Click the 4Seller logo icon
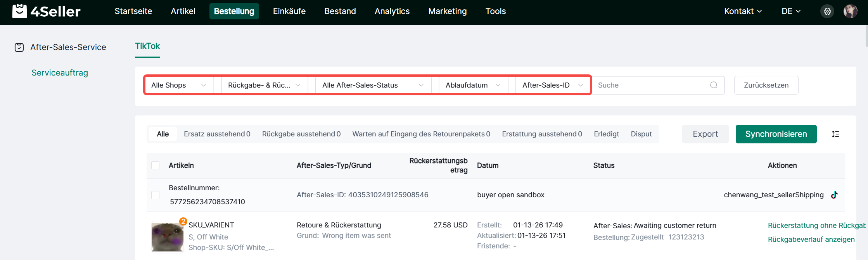This screenshot has height=260, width=868. [x=19, y=11]
